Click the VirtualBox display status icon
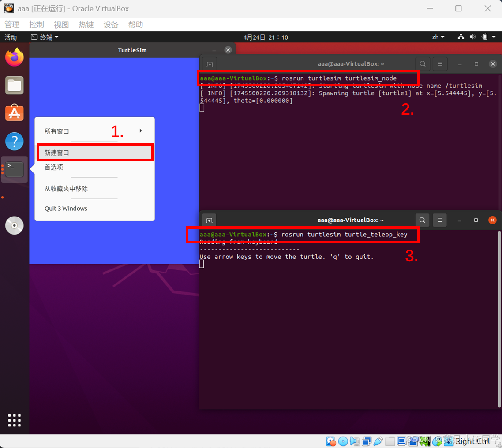The height and width of the screenshot is (448, 502). click(401, 441)
